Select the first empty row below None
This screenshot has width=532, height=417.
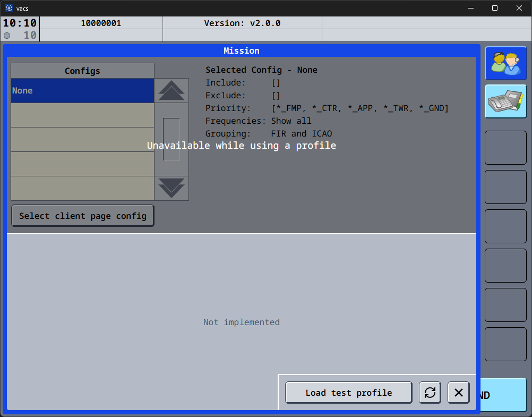tap(82, 115)
